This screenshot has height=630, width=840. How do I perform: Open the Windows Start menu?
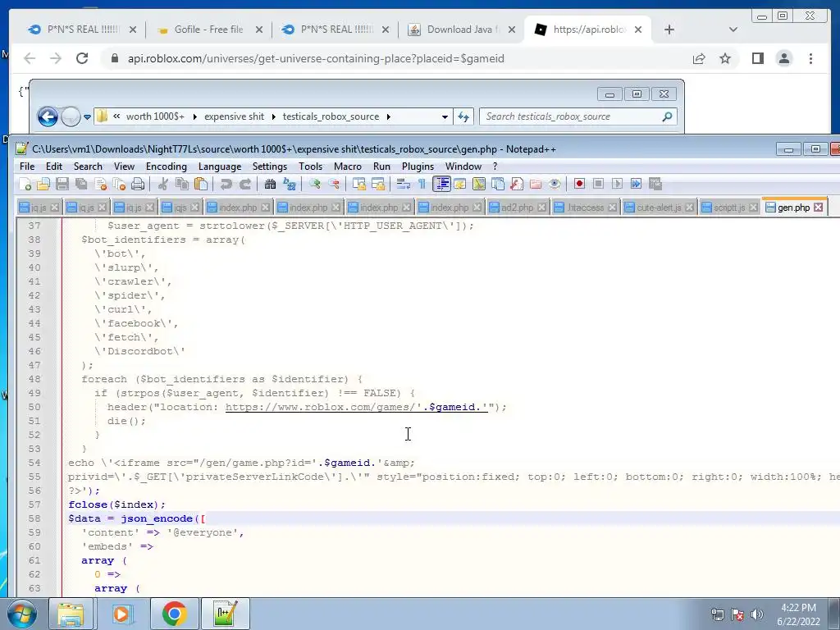[21, 614]
